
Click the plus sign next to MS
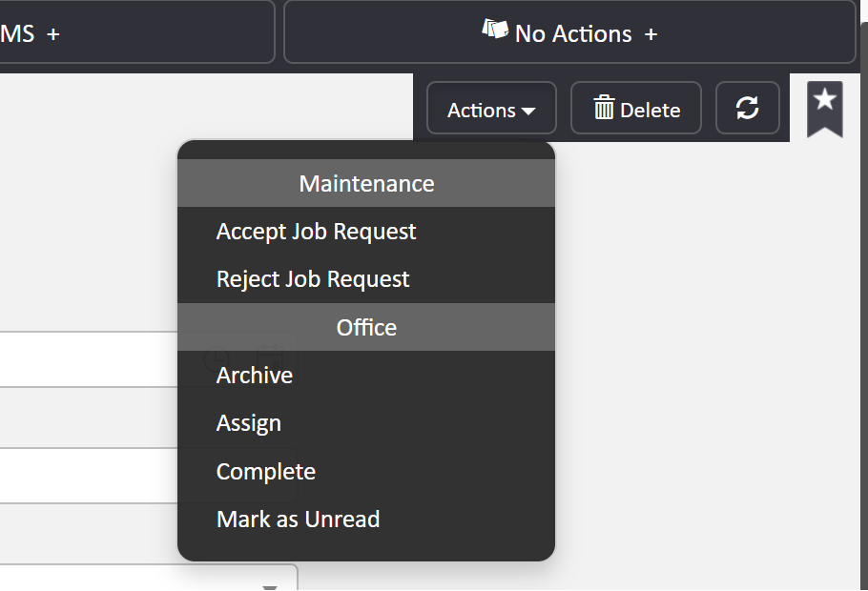pyautogui.click(x=53, y=34)
